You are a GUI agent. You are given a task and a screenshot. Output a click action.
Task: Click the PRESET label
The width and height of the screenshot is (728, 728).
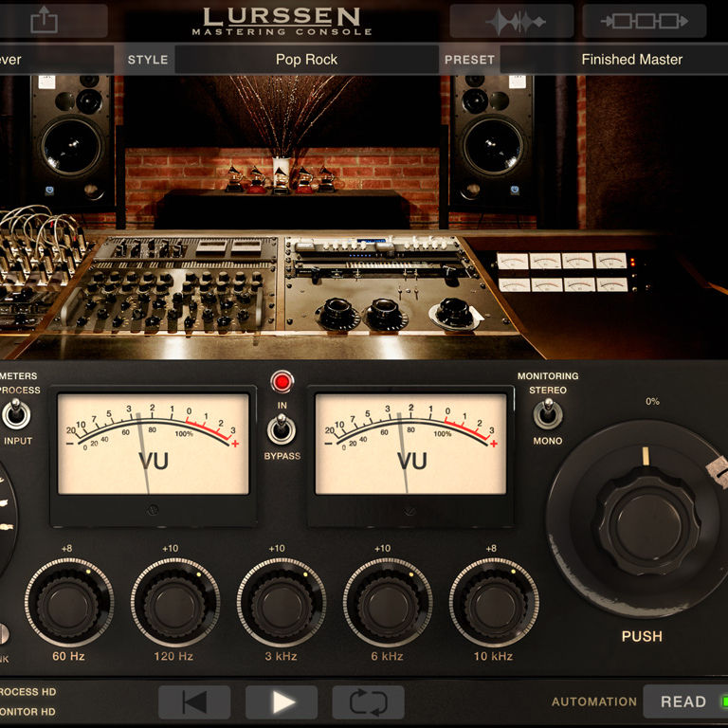point(469,60)
